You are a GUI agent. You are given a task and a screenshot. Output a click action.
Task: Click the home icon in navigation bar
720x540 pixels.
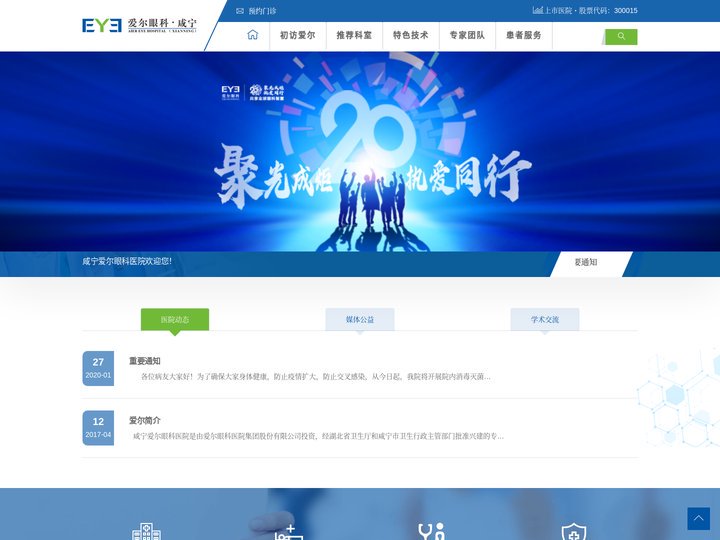click(253, 35)
